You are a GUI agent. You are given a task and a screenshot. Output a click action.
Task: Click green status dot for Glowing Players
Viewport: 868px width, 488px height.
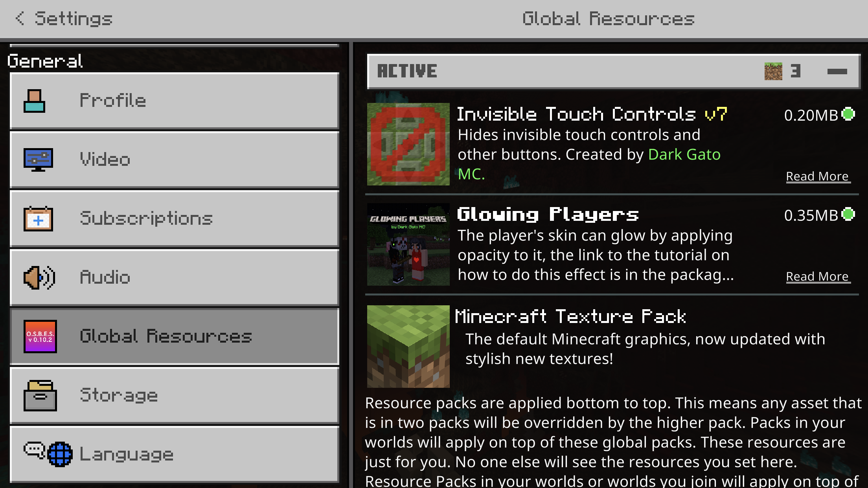pyautogui.click(x=849, y=215)
